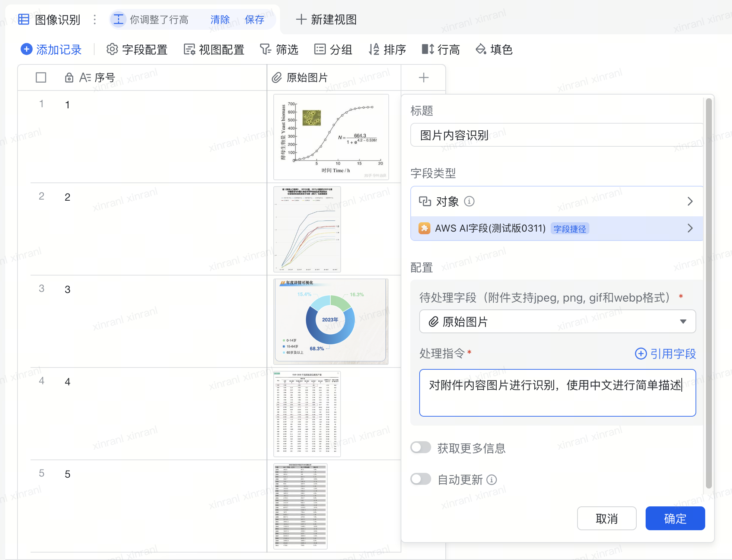Screen dimensions: 732x560
Task: Click the grid view icon beside 图像识别
Action: click(24, 19)
